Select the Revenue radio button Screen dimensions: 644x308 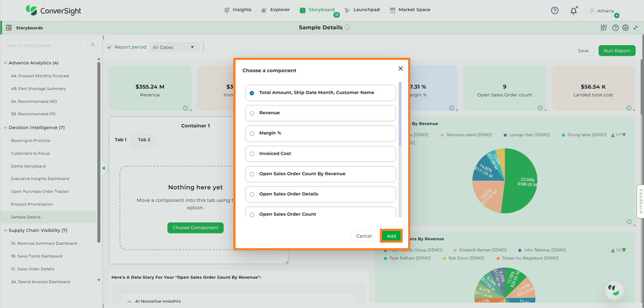click(252, 113)
